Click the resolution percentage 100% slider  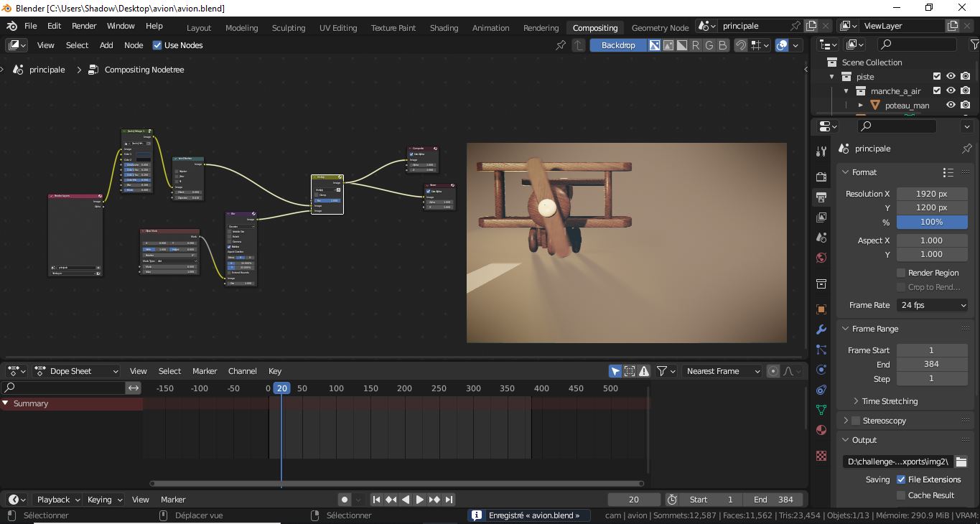[x=931, y=222]
